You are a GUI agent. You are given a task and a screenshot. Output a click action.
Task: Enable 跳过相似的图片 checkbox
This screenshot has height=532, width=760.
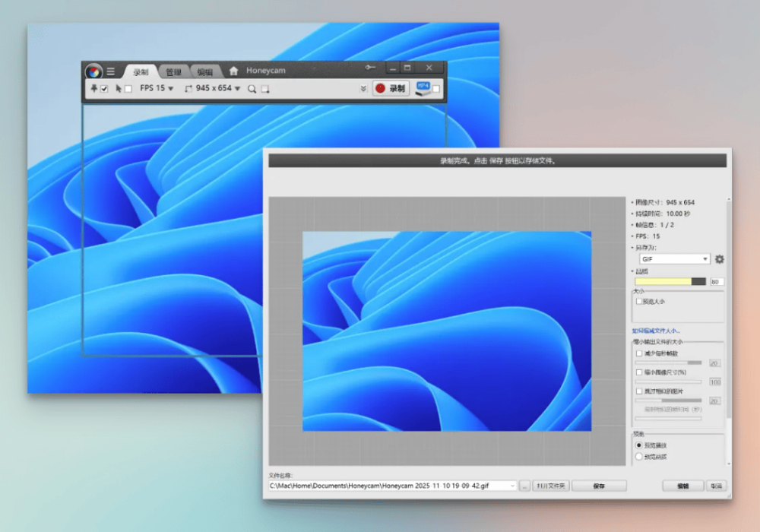(639, 391)
